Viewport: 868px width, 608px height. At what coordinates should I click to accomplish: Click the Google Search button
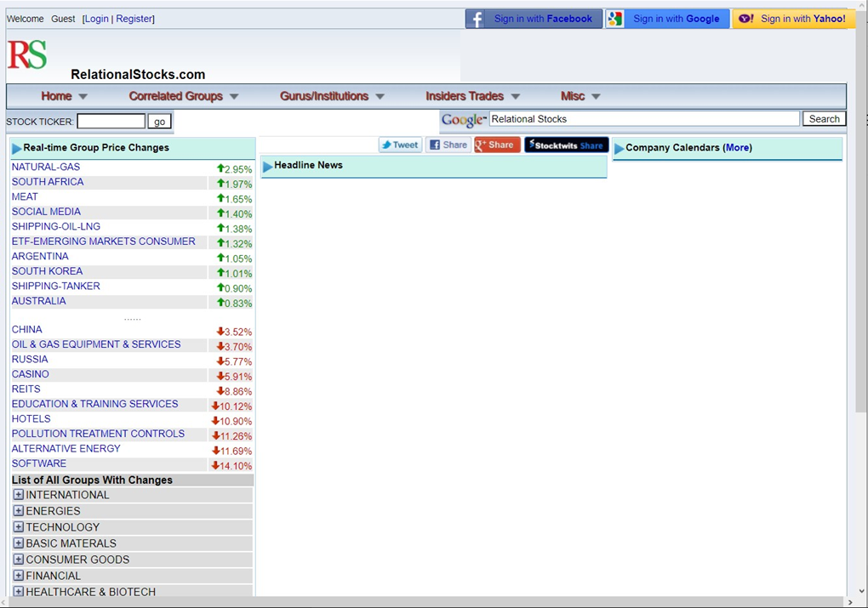coord(824,119)
